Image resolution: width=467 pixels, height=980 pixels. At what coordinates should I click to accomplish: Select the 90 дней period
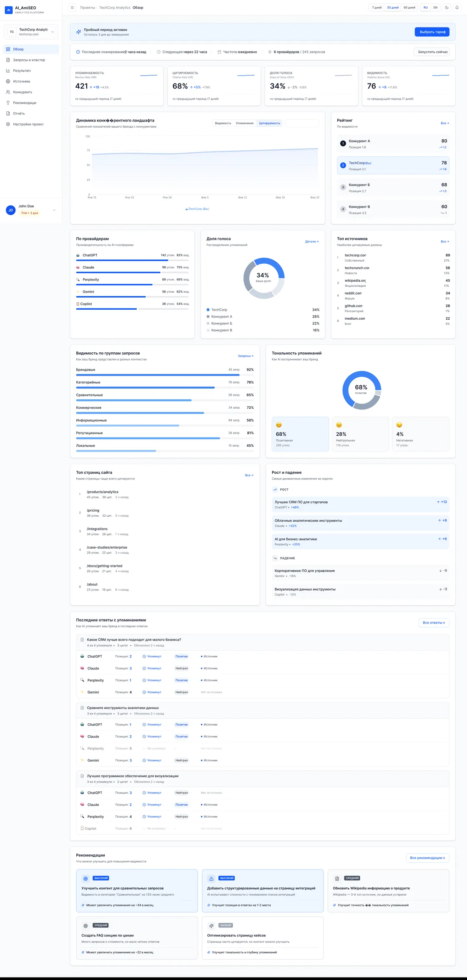[x=409, y=8]
